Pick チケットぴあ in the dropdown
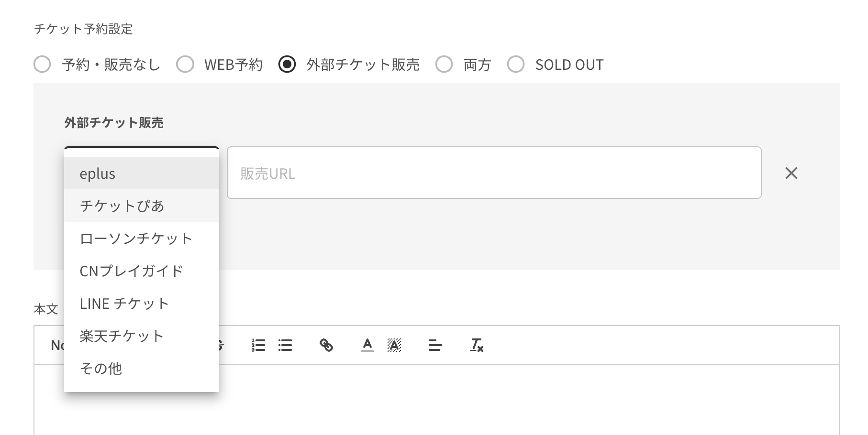 tap(142, 206)
